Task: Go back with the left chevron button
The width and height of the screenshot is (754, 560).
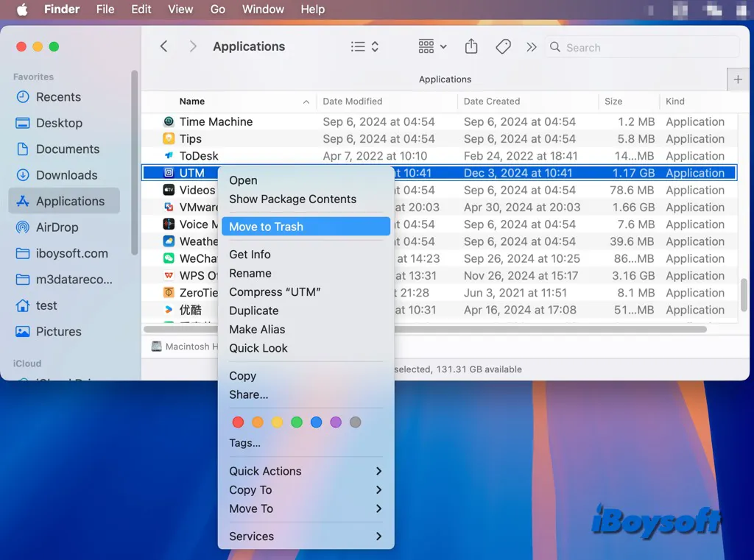Action: pos(164,46)
